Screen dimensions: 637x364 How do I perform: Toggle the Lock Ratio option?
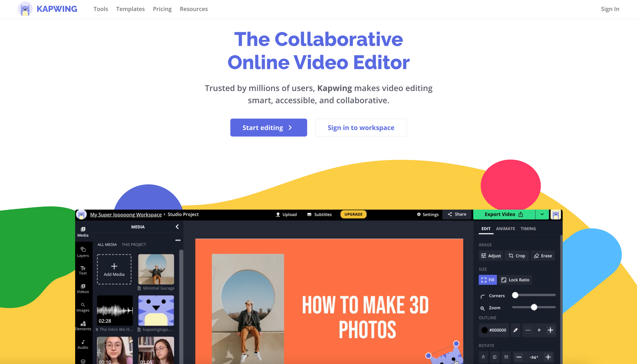515,280
